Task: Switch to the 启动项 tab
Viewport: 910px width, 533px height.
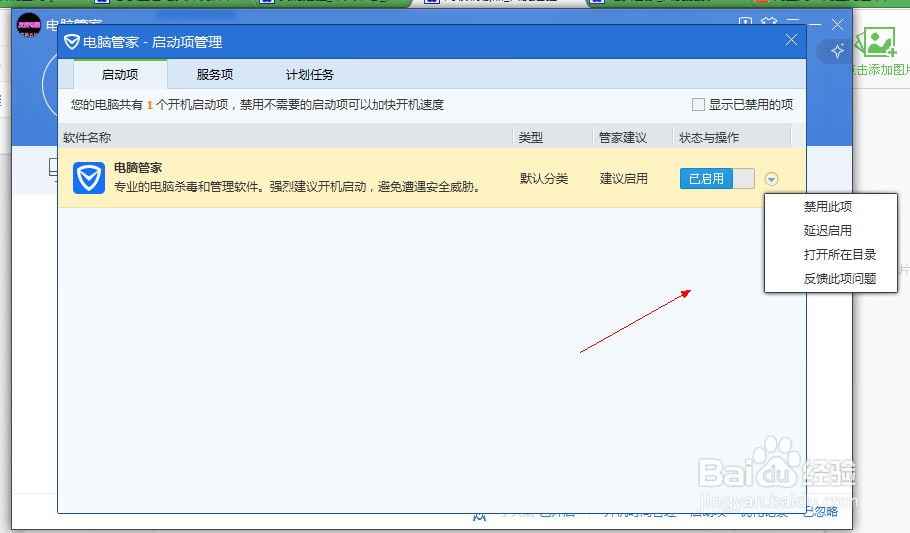Action: coord(120,74)
